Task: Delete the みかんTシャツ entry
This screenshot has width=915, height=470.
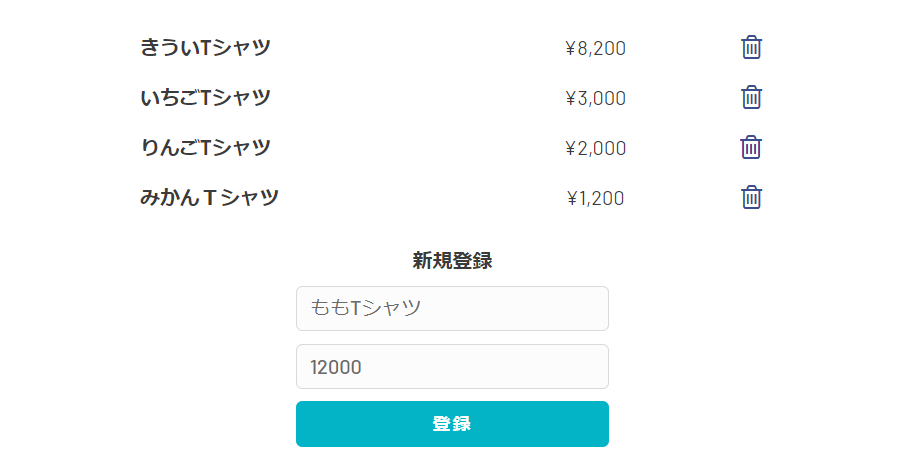Action: tap(752, 198)
